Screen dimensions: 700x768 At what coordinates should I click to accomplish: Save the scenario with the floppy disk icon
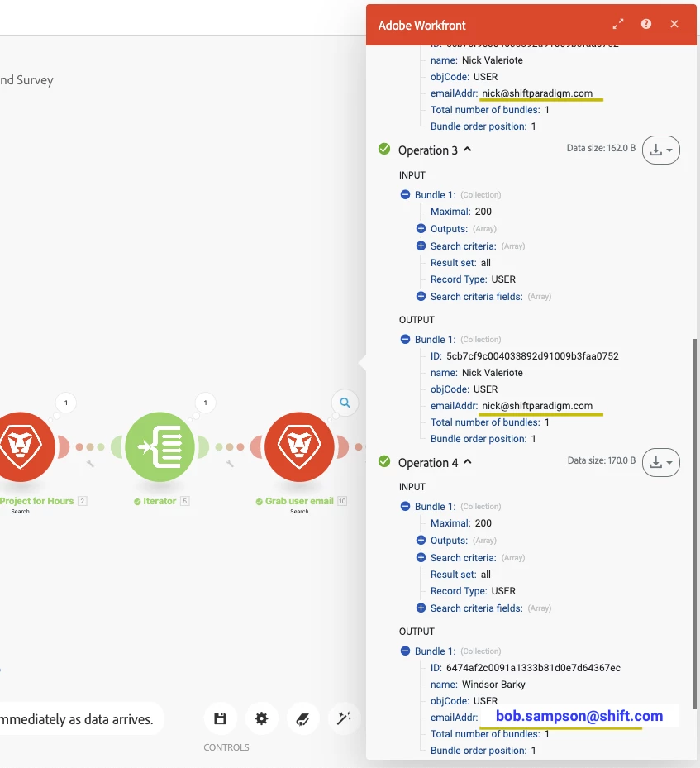[x=221, y=718]
